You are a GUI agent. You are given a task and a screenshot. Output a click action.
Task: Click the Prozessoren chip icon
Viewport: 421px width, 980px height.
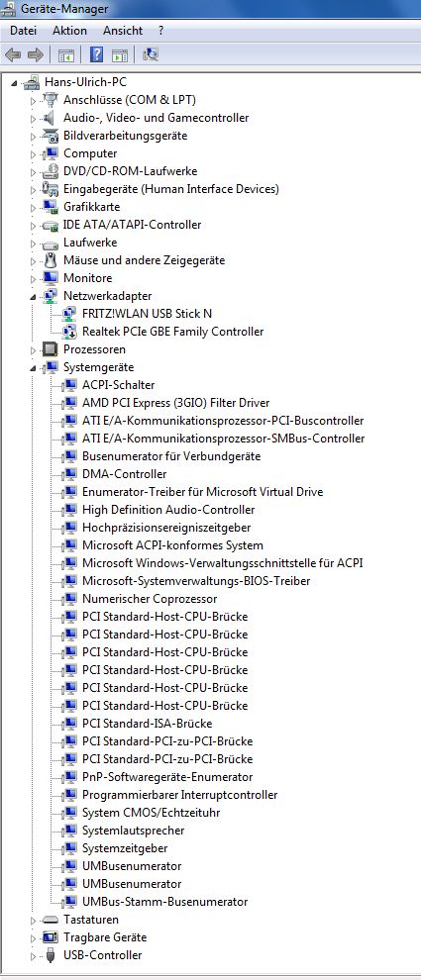click(x=51, y=349)
